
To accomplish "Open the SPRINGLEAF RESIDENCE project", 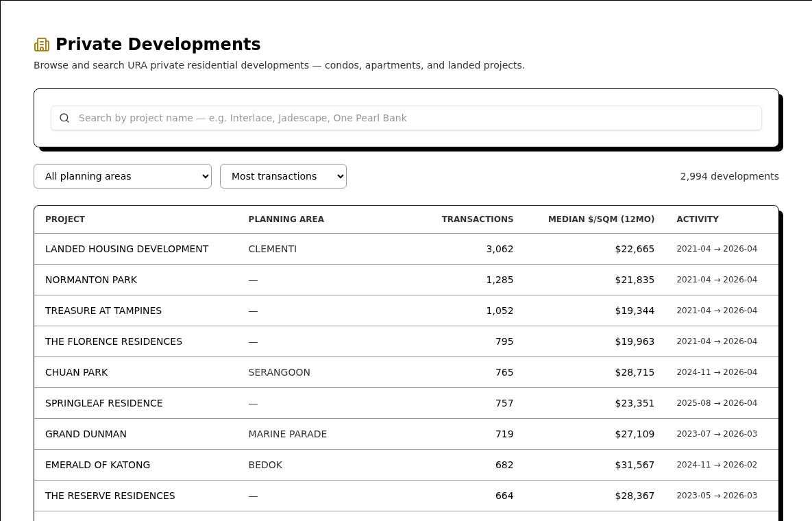I will (x=104, y=404).
